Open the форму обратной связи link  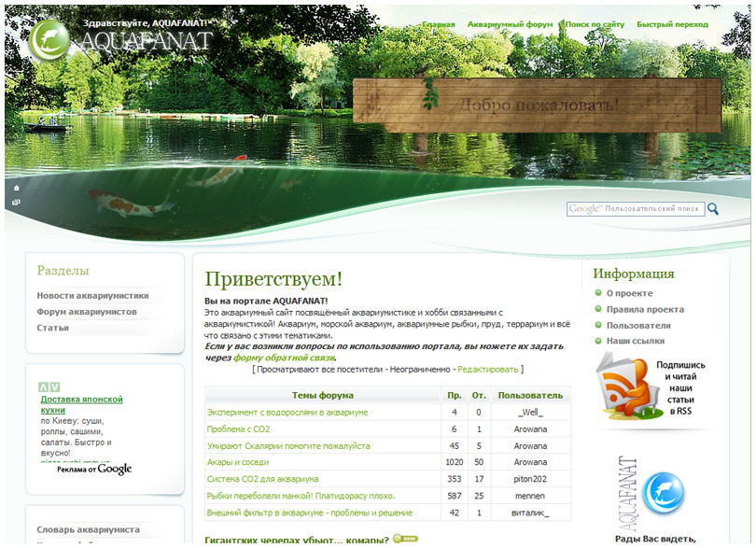click(x=284, y=358)
